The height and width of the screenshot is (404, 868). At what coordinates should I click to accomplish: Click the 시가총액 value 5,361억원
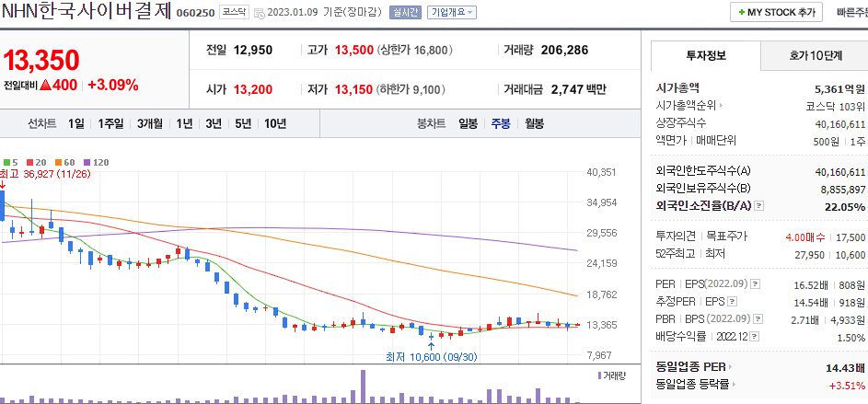click(x=839, y=88)
